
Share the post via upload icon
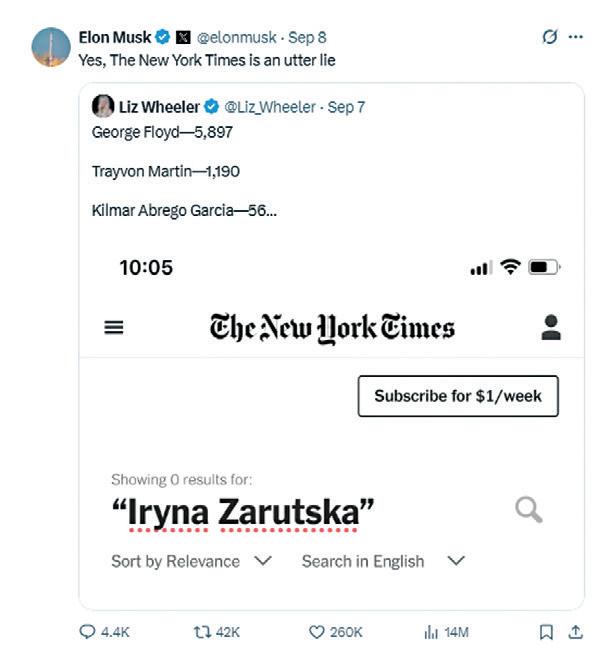tap(575, 632)
